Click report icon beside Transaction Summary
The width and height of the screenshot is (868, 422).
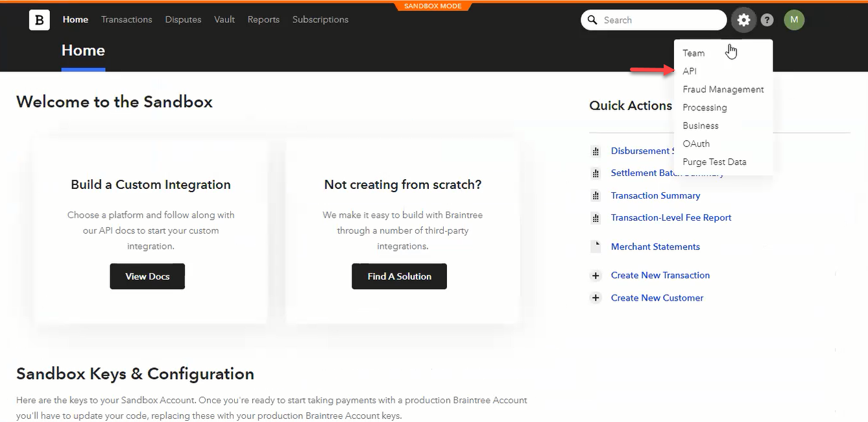[596, 196]
